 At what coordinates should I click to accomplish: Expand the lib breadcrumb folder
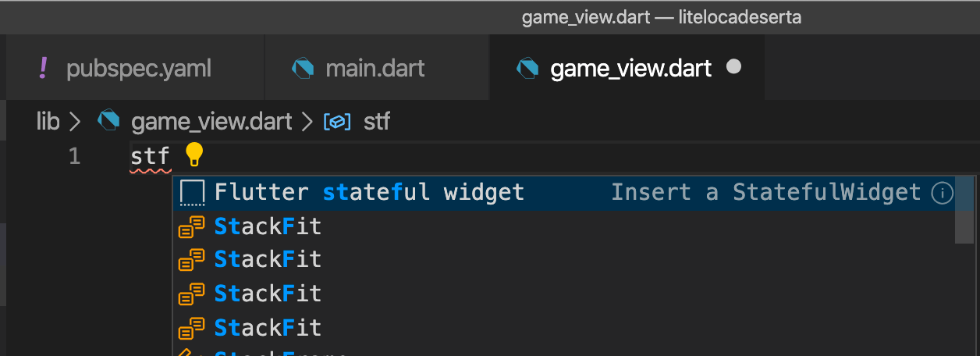tap(48, 121)
